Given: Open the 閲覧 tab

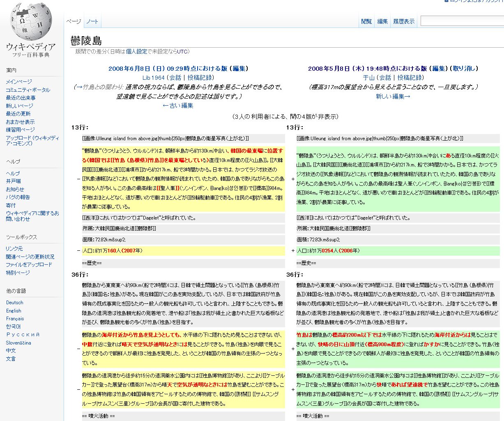Looking at the screenshot, I should pyautogui.click(x=366, y=21).
